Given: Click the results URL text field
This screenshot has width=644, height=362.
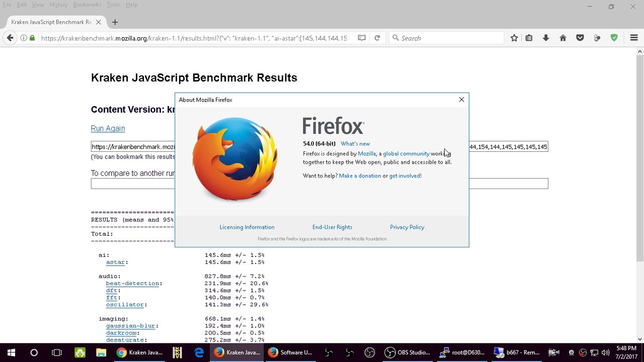Looking at the screenshot, I should tap(319, 147).
